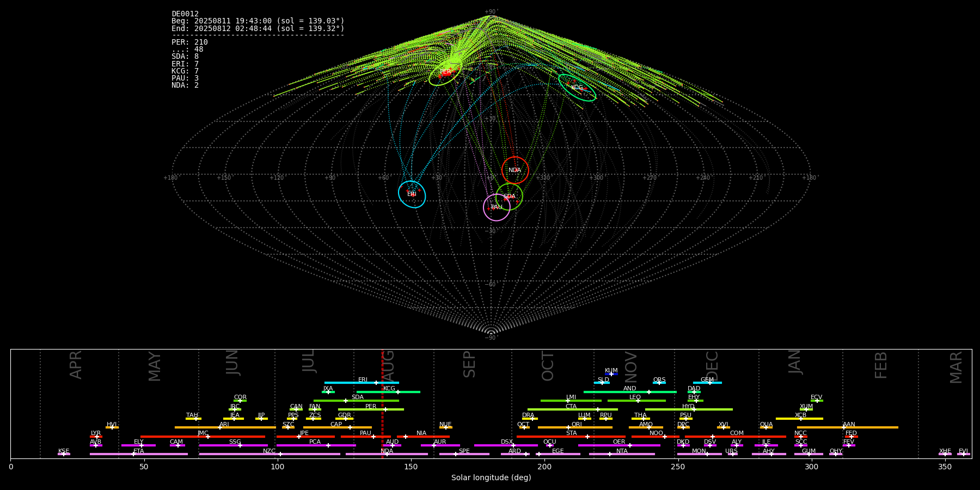This screenshot has height=490, width=980.
Task: Click the 300 solar longitude axis tick
Action: pyautogui.click(x=811, y=467)
